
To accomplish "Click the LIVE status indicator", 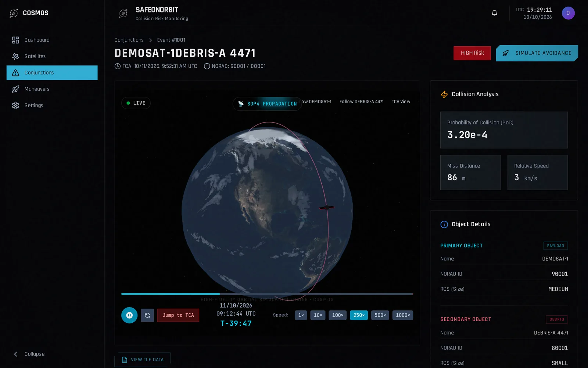I will click(136, 103).
